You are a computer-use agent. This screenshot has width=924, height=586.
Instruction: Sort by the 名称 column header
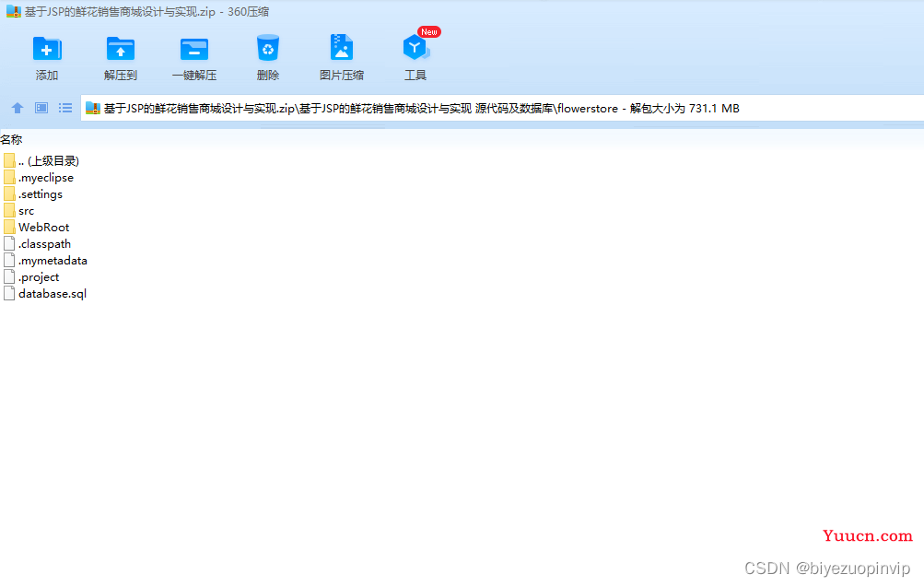pos(11,140)
